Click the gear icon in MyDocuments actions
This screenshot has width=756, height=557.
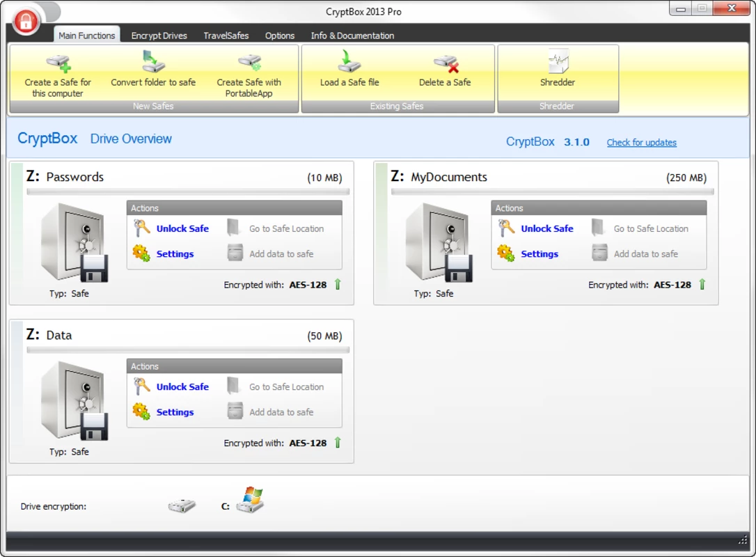(x=506, y=253)
